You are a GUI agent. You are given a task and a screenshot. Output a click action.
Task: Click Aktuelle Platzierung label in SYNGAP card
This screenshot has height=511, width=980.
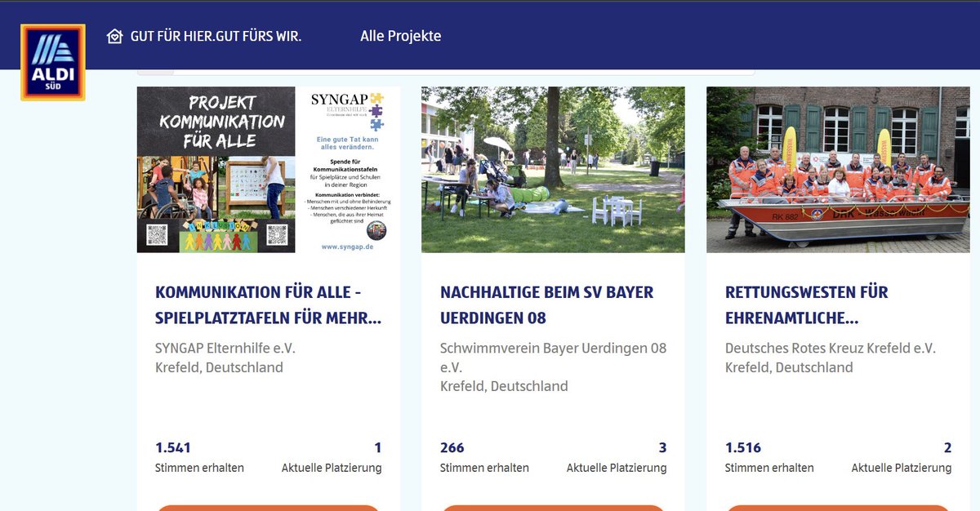(x=332, y=468)
